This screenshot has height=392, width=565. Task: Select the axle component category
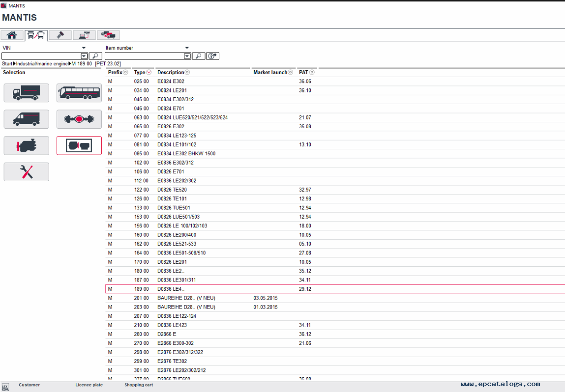(79, 119)
